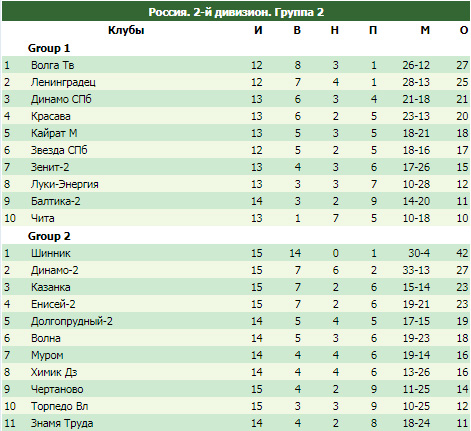This screenshot has width=471, height=431.
Task: Click the Шинник team name
Action: [51, 253]
